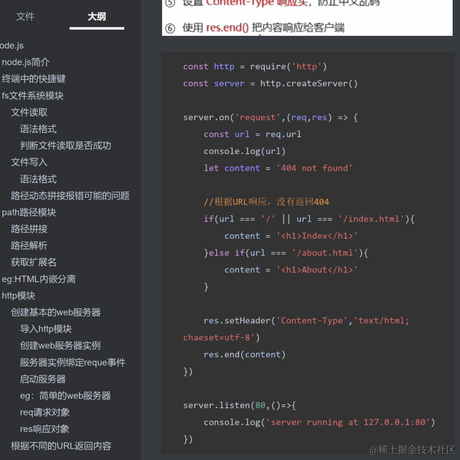Jump to 终端中的快捷键 section
This screenshot has height=460, width=460.
pos(34,79)
